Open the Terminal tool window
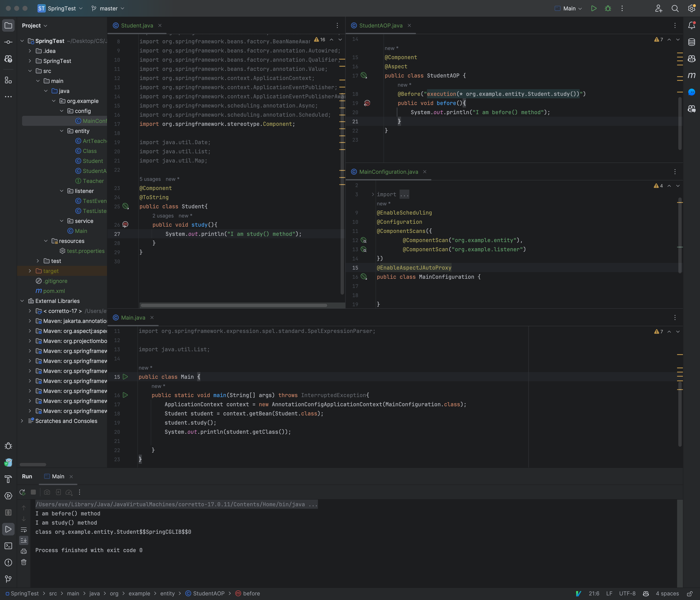 coord(9,546)
